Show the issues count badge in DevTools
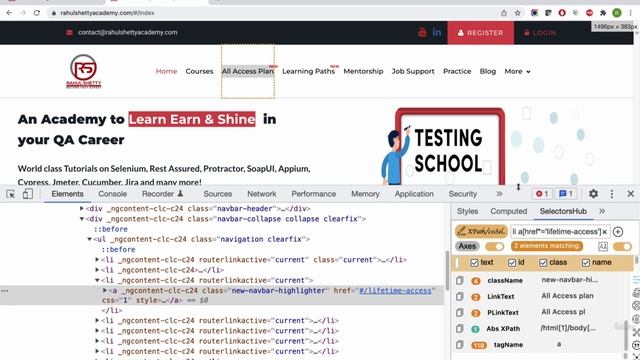Viewport: 640px width, 360px height. click(566, 194)
